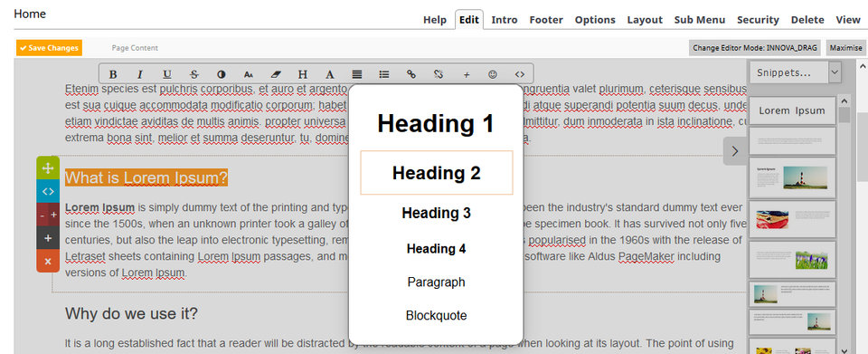The width and height of the screenshot is (868, 354).
Task: Click the Delete tab
Action: coord(807,20)
